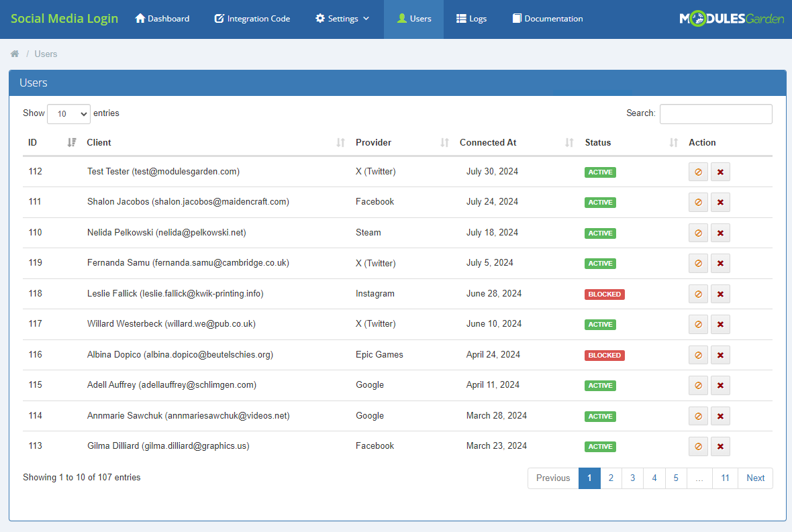Sort the table by Status column
The image size is (792, 532).
(632, 142)
